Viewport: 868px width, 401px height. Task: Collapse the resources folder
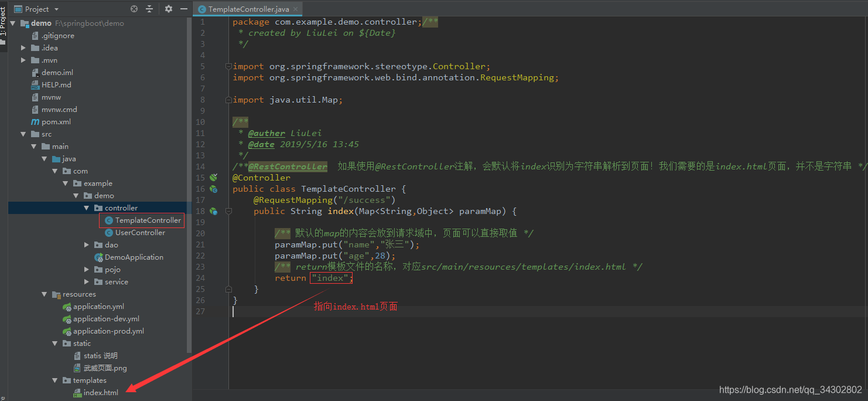point(45,294)
